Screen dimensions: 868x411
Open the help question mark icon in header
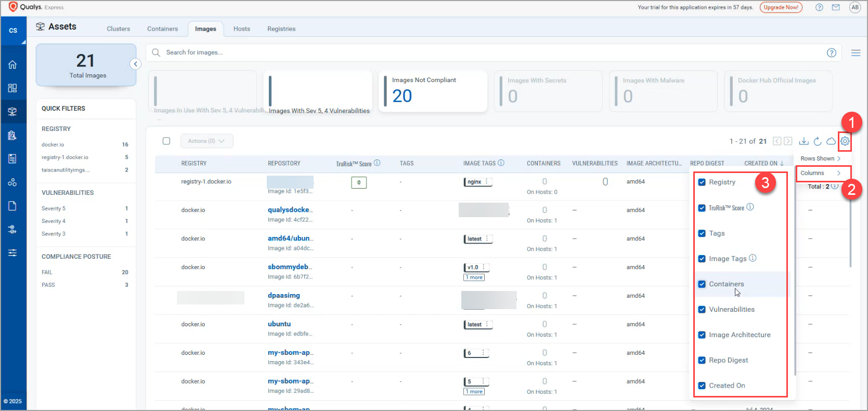click(819, 7)
